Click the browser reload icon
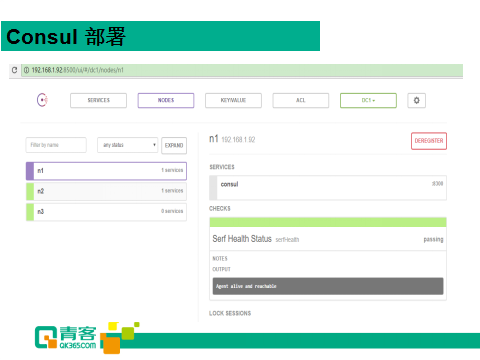Image resolution: width=480 pixels, height=360 pixels. pos(14,70)
